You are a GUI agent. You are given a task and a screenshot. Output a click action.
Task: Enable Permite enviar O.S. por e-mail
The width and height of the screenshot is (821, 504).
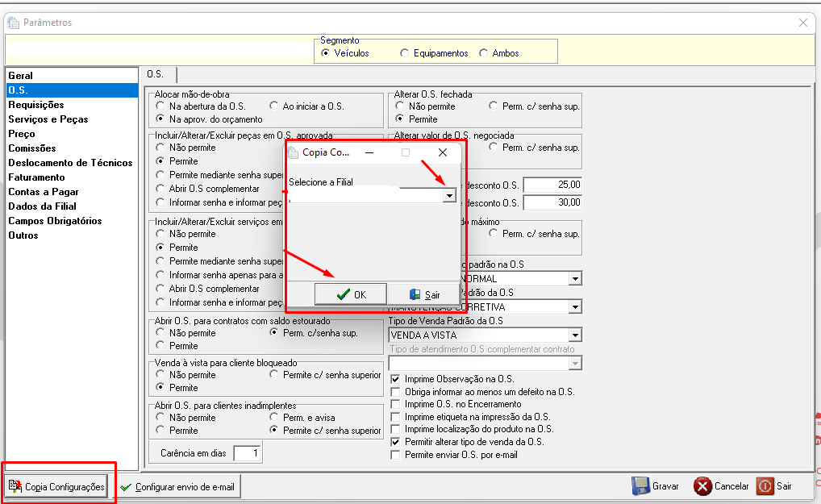click(x=395, y=455)
